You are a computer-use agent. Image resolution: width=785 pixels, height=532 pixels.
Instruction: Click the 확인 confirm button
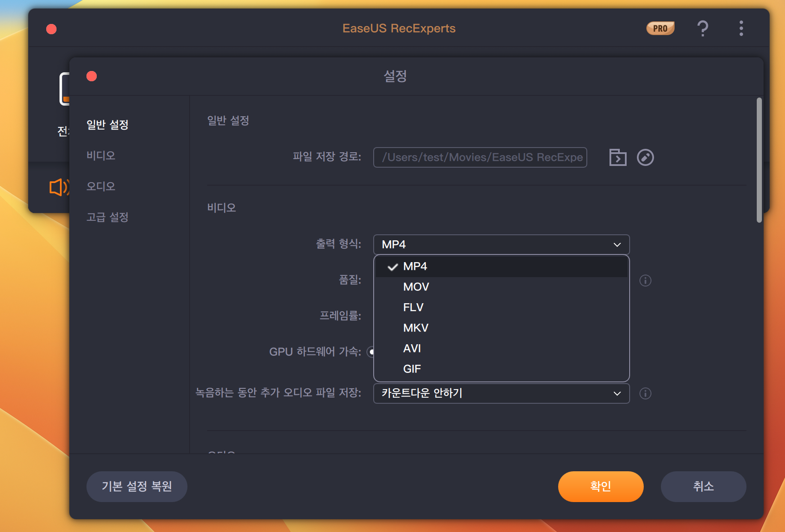(x=601, y=486)
